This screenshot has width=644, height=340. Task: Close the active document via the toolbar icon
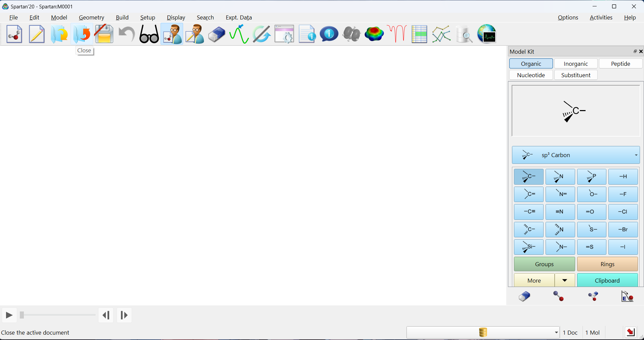click(82, 34)
